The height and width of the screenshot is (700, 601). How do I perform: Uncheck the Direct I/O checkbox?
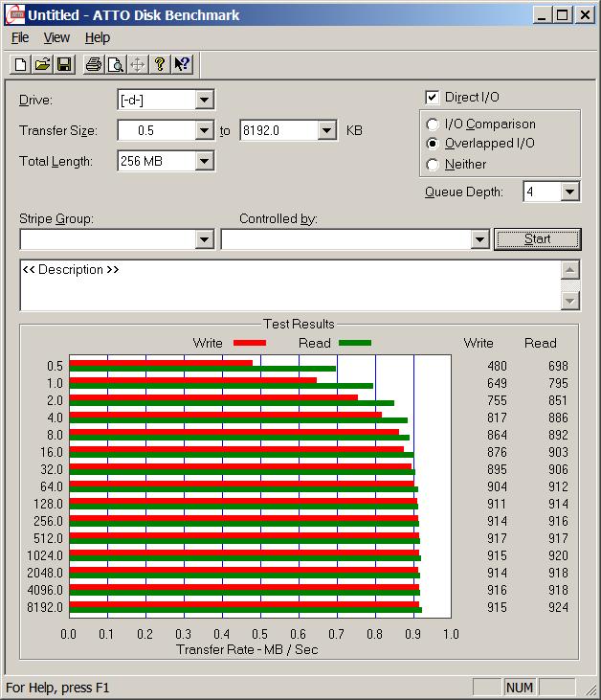tap(433, 98)
